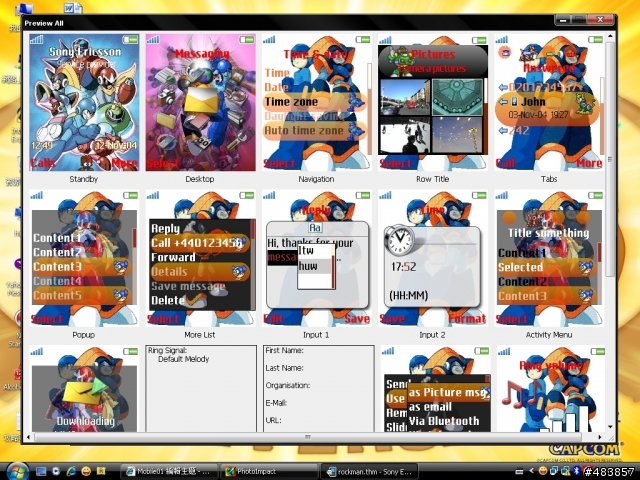This screenshot has width=640, height=480.
Task: Open the Windows Start menu orb
Action: pyautogui.click(x=17, y=471)
